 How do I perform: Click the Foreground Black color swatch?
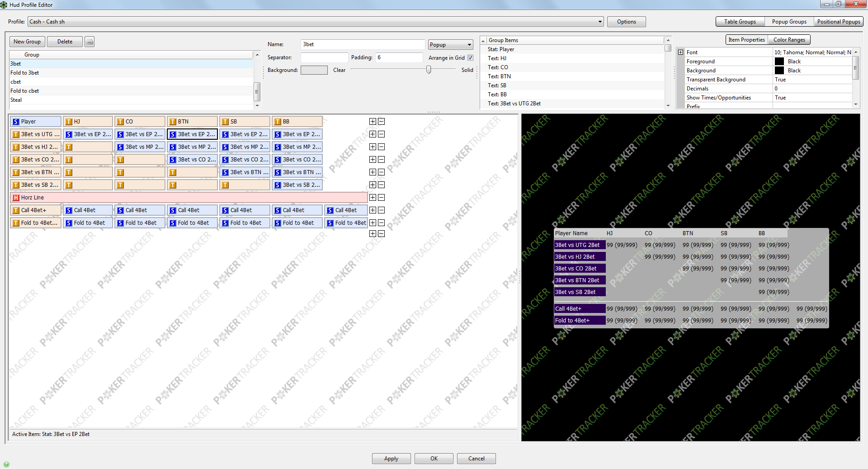pyautogui.click(x=779, y=62)
